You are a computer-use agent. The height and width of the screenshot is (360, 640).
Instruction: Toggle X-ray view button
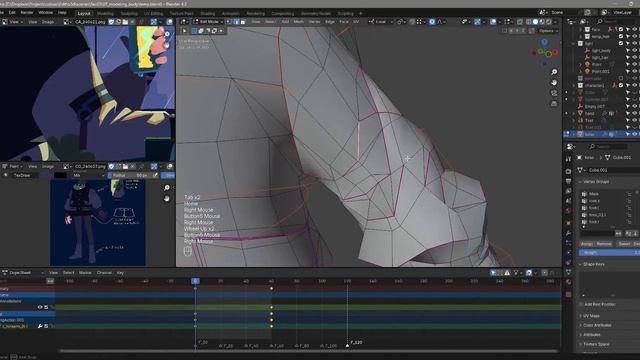[520, 22]
